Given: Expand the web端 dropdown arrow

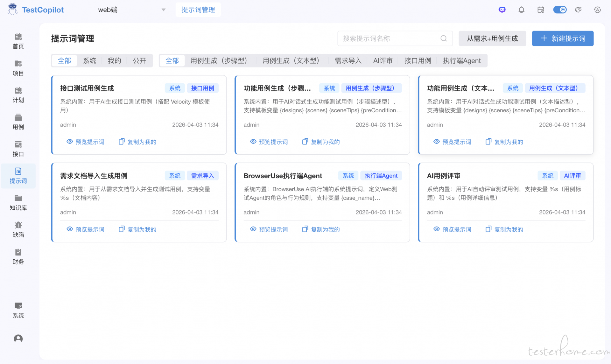Looking at the screenshot, I should pos(164,10).
